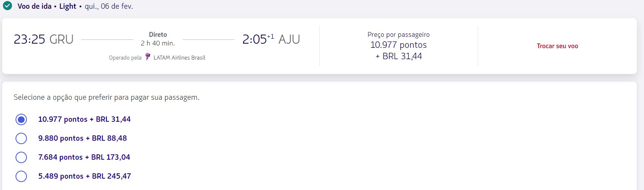Pick the 7.684 pontos + BRL 173,04 radio button

point(21,157)
